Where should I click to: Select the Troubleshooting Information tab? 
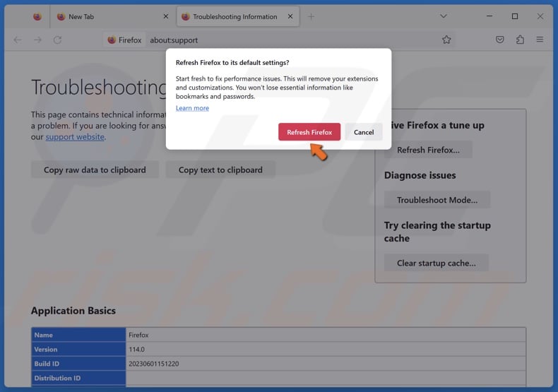238,17
